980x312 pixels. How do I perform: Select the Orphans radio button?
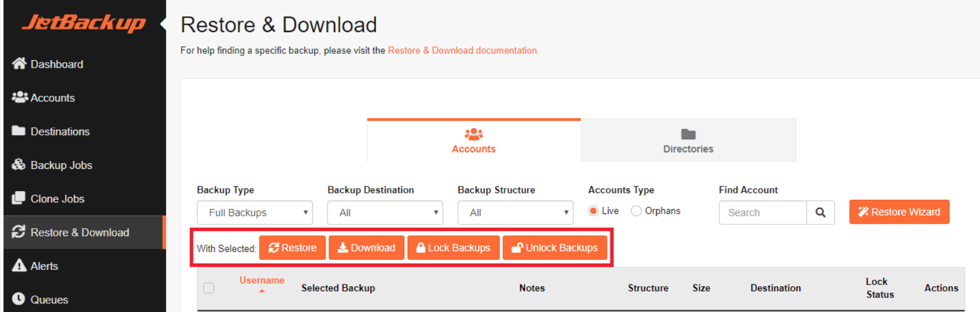(x=636, y=211)
